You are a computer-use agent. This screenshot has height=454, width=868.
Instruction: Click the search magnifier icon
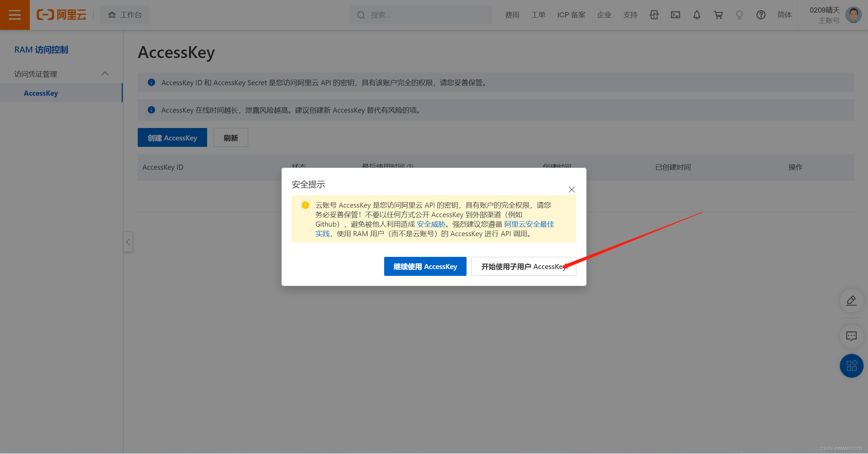point(361,15)
